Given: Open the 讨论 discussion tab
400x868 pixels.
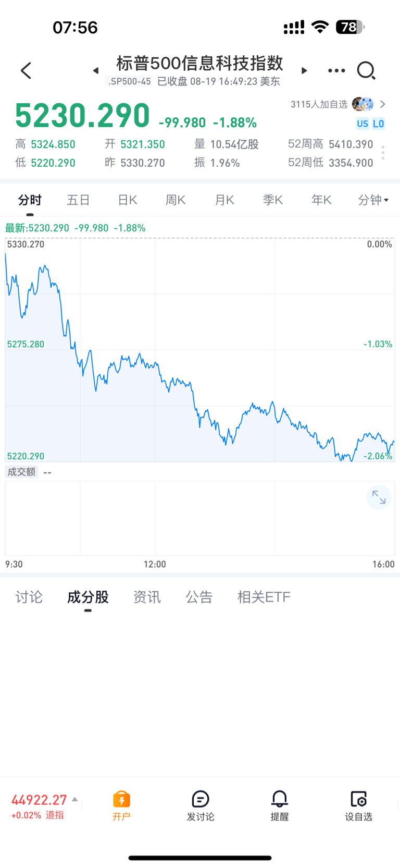Looking at the screenshot, I should coord(29,597).
